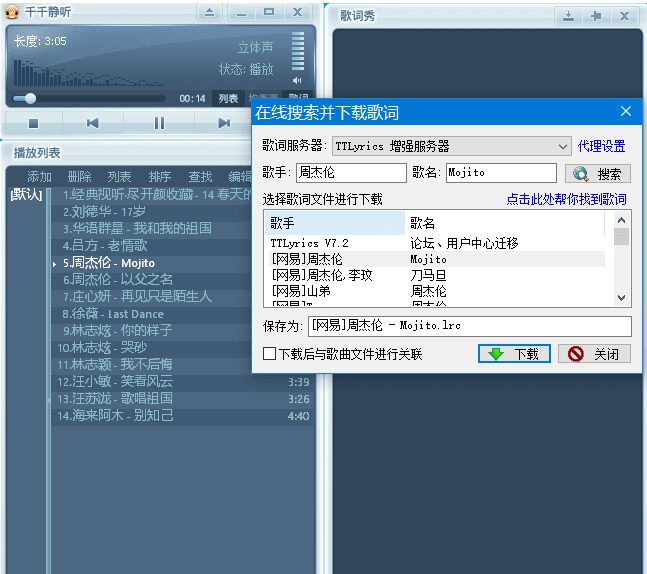Pin the lyrics show window on top
Screen dimensions: 647x574
click(596, 16)
